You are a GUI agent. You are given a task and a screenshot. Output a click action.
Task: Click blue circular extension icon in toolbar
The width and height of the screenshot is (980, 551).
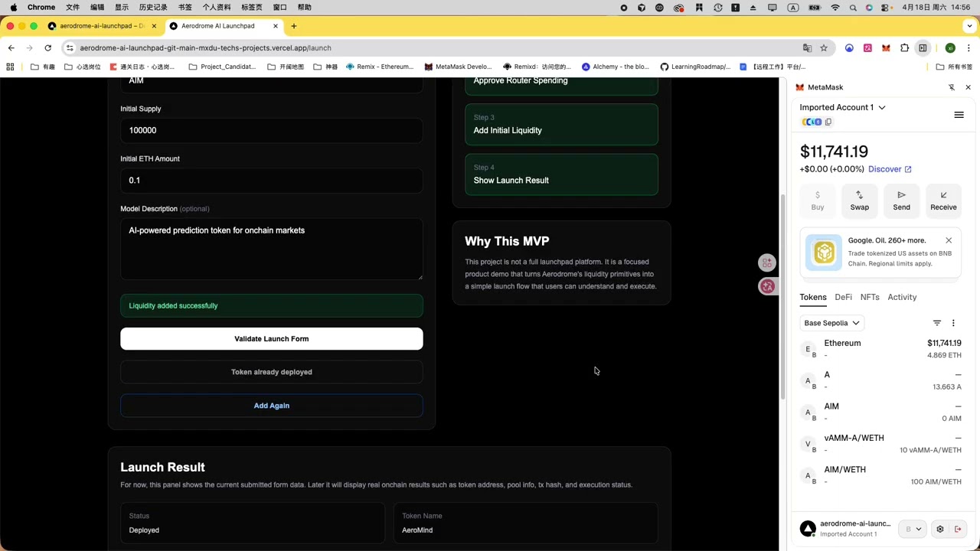[x=849, y=47]
